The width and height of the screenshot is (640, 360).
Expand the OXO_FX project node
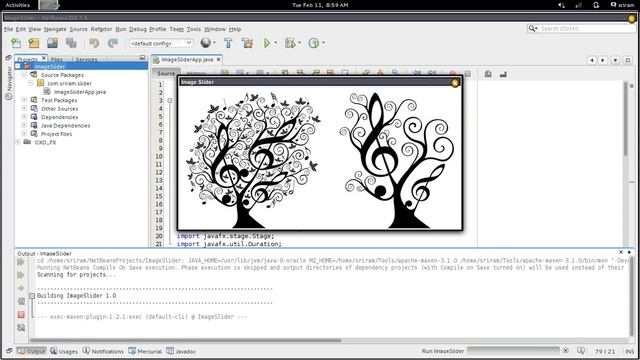pyautogui.click(x=18, y=142)
